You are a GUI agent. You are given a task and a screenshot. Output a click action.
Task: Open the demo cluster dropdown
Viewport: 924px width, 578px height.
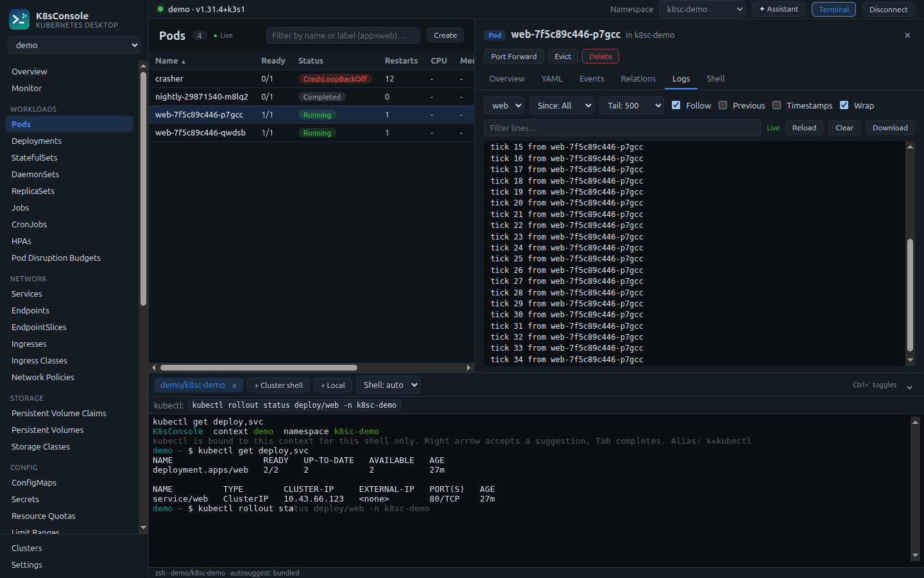(74, 45)
